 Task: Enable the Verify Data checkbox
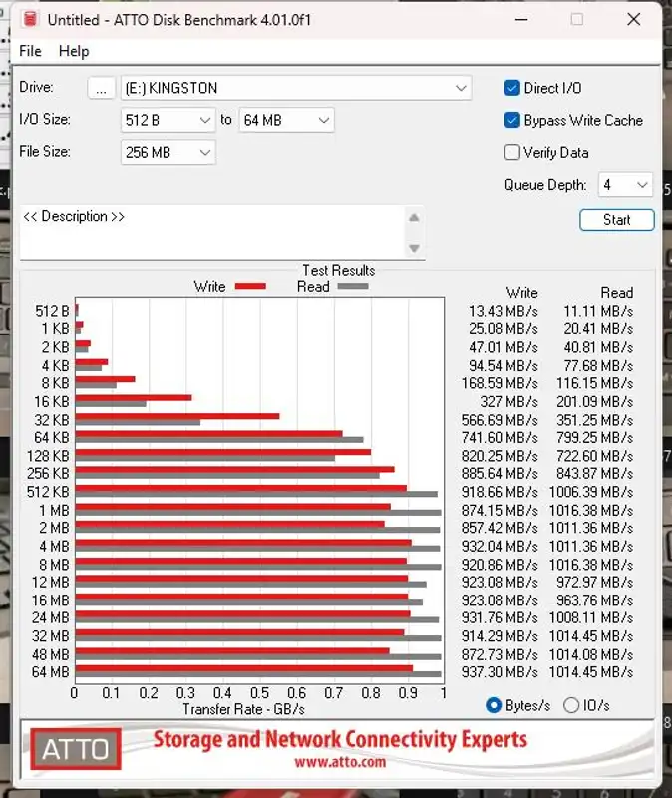click(x=512, y=153)
